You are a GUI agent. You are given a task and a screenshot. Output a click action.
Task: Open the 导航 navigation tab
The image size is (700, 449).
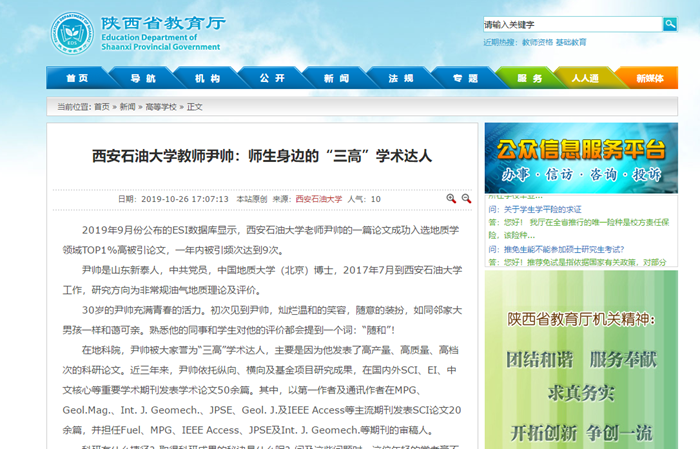pyautogui.click(x=143, y=78)
